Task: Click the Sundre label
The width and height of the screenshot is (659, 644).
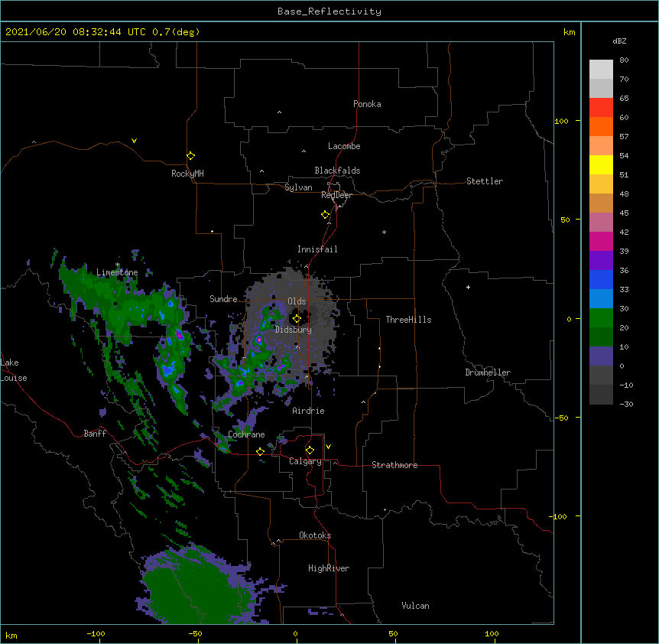Action: (223, 299)
